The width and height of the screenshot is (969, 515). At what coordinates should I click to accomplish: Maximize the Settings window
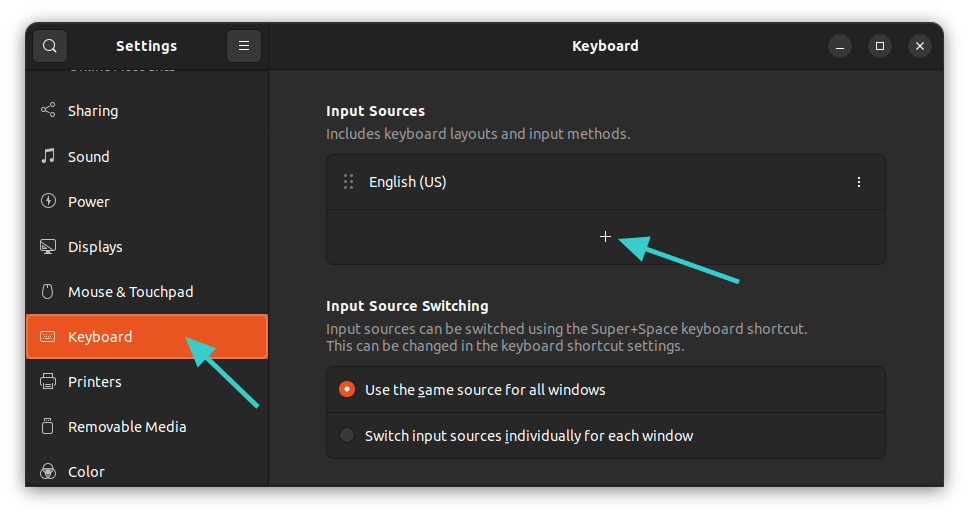[x=879, y=46]
